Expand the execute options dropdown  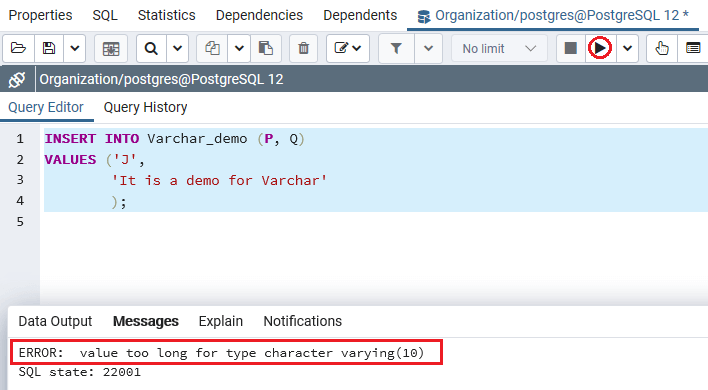tap(627, 48)
